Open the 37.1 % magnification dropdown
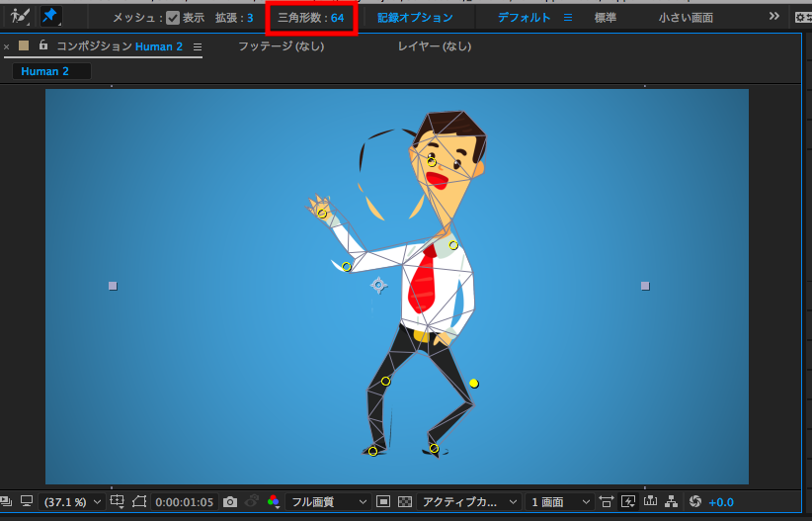 [x=72, y=502]
